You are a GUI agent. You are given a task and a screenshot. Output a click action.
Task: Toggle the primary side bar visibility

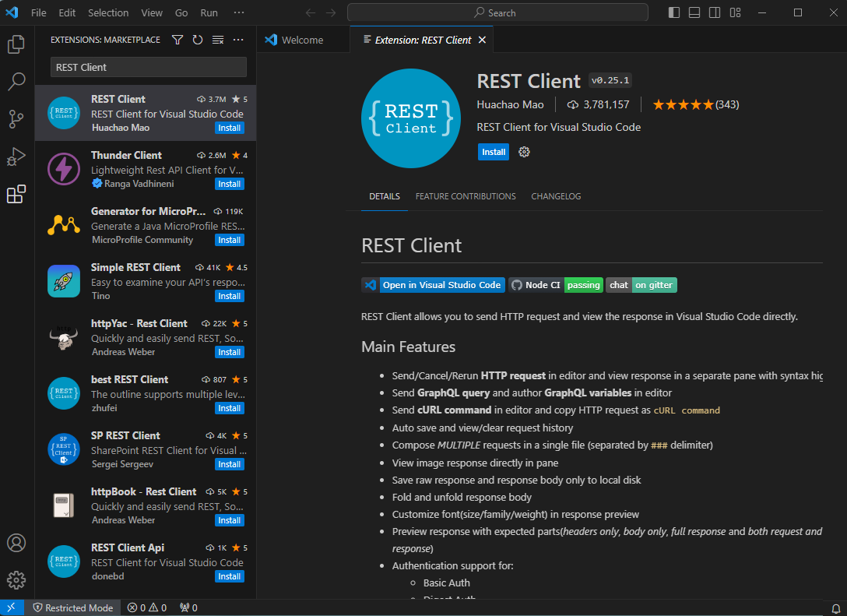(x=673, y=12)
